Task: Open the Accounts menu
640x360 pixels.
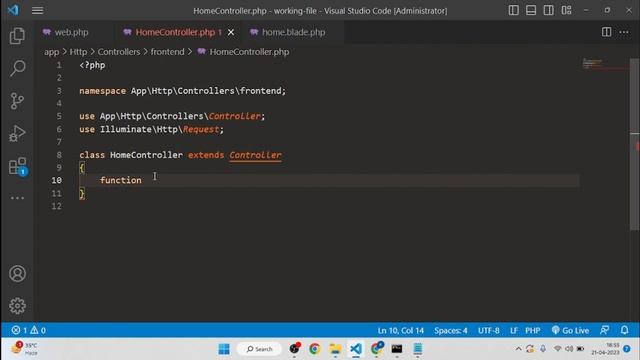Action: (x=17, y=273)
